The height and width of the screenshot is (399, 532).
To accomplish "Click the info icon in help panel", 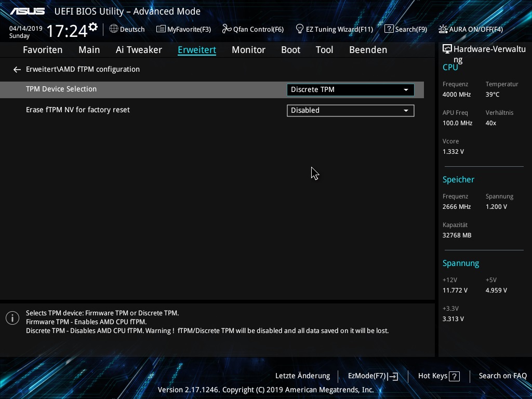I will point(12,318).
